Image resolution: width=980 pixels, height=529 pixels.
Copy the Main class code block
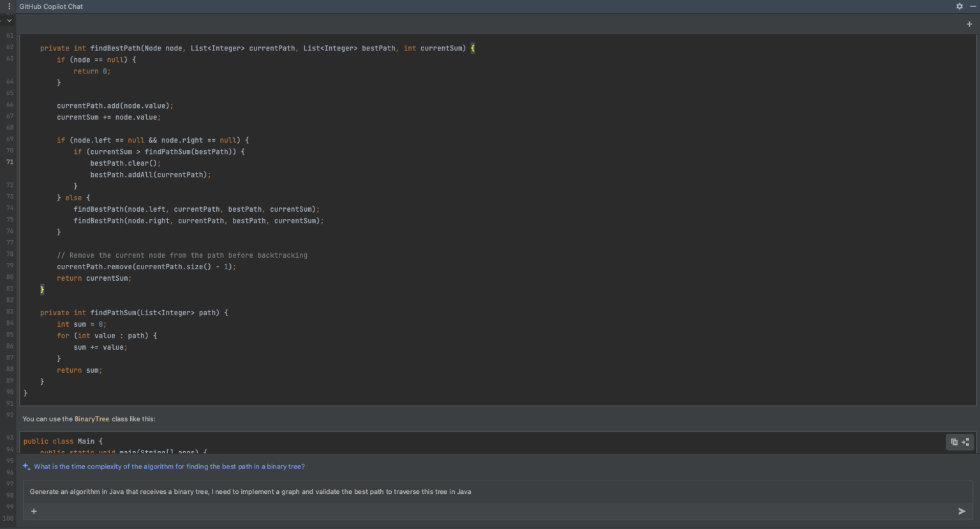click(954, 442)
